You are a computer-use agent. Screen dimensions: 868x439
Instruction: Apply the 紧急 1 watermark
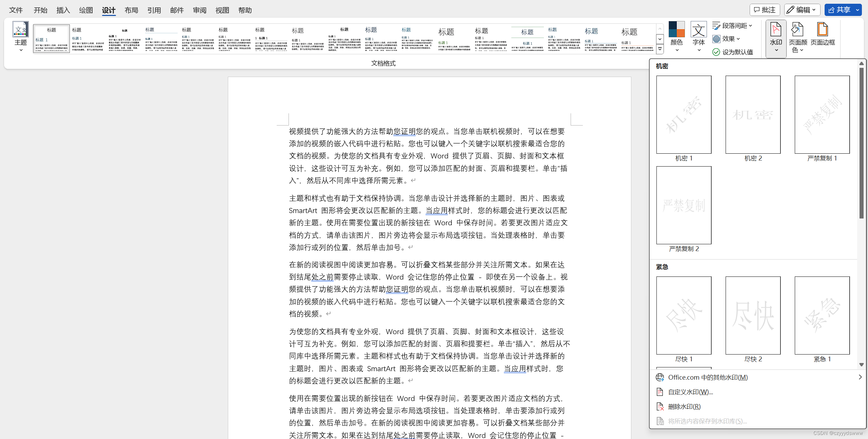822,316
